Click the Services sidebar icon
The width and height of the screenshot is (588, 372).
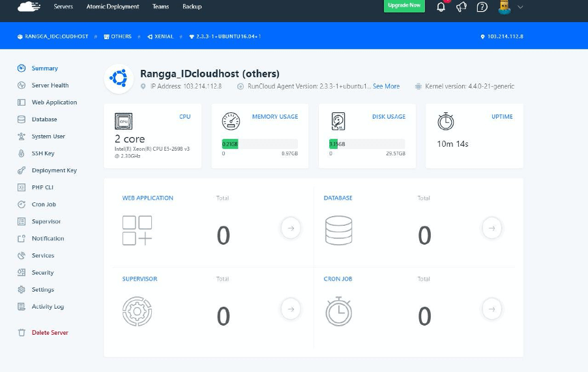coord(22,256)
